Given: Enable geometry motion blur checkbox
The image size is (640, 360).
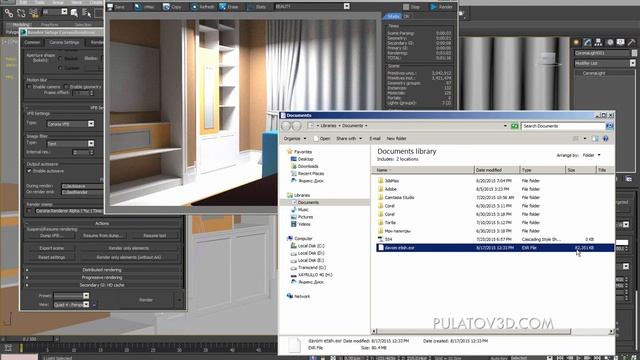Looking at the screenshot, I should point(66,87).
